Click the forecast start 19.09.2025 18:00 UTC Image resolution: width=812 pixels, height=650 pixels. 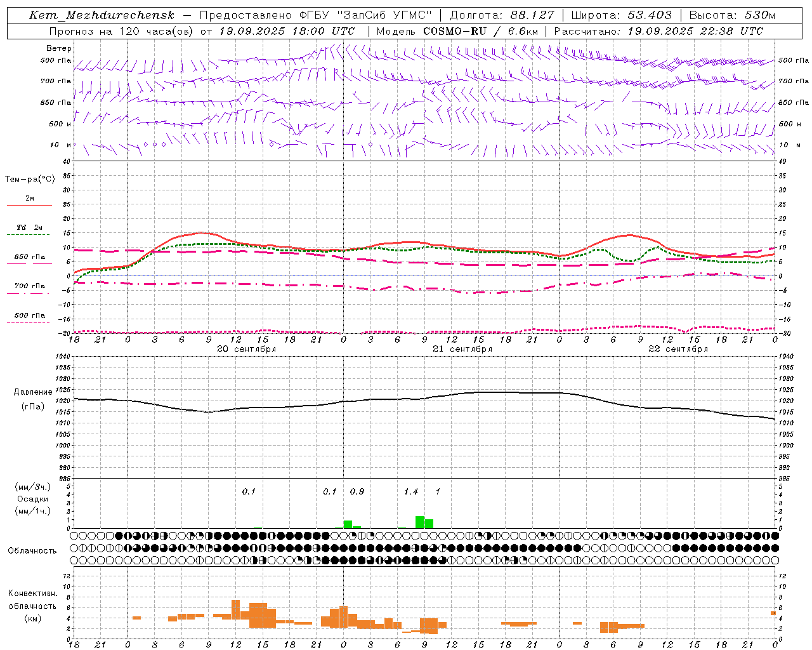(x=287, y=31)
